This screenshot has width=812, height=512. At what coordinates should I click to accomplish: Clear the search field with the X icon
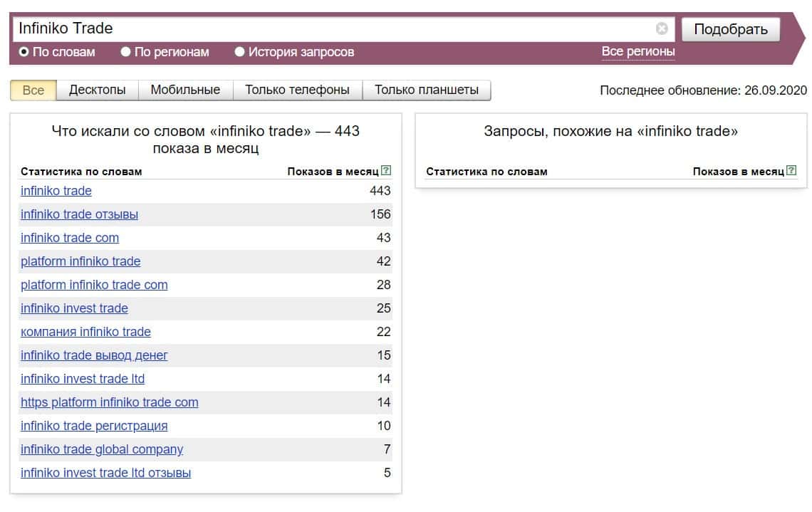(662, 29)
